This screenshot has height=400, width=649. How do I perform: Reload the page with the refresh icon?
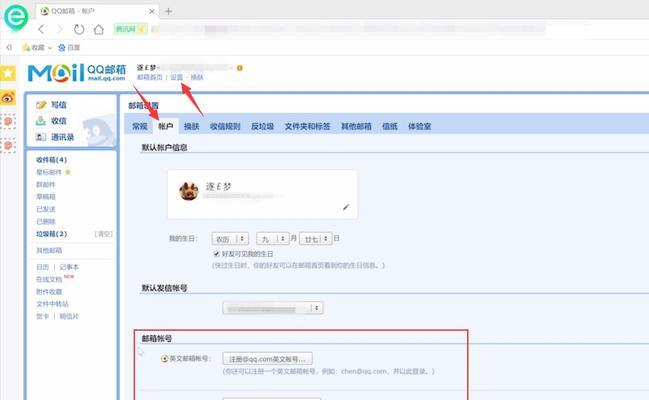point(79,29)
